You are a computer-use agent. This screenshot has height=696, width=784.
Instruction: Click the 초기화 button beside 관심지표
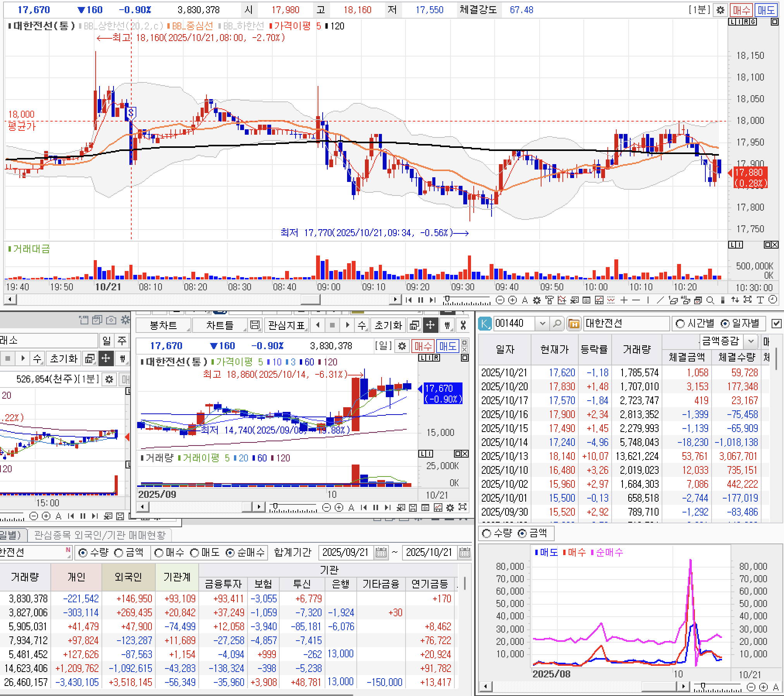coord(388,325)
